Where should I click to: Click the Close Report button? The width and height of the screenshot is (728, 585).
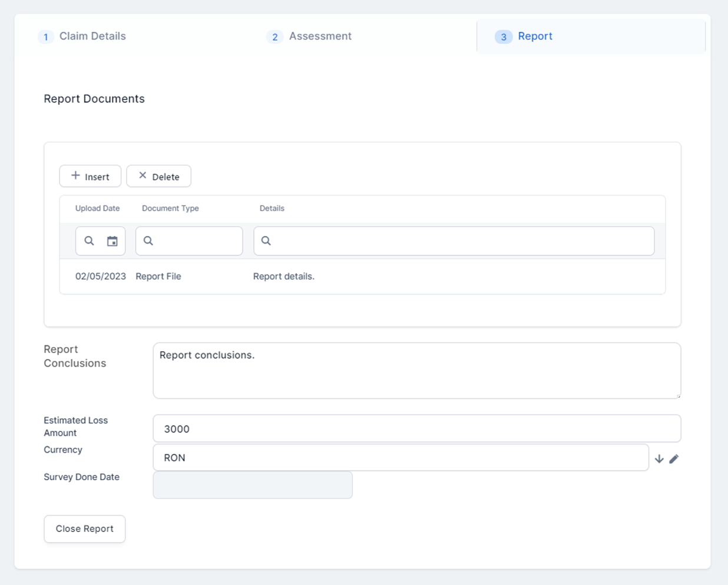[85, 529]
